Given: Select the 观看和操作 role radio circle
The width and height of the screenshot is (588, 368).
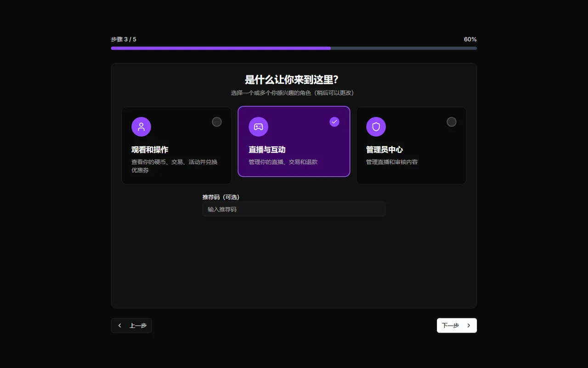Looking at the screenshot, I should pos(217,122).
